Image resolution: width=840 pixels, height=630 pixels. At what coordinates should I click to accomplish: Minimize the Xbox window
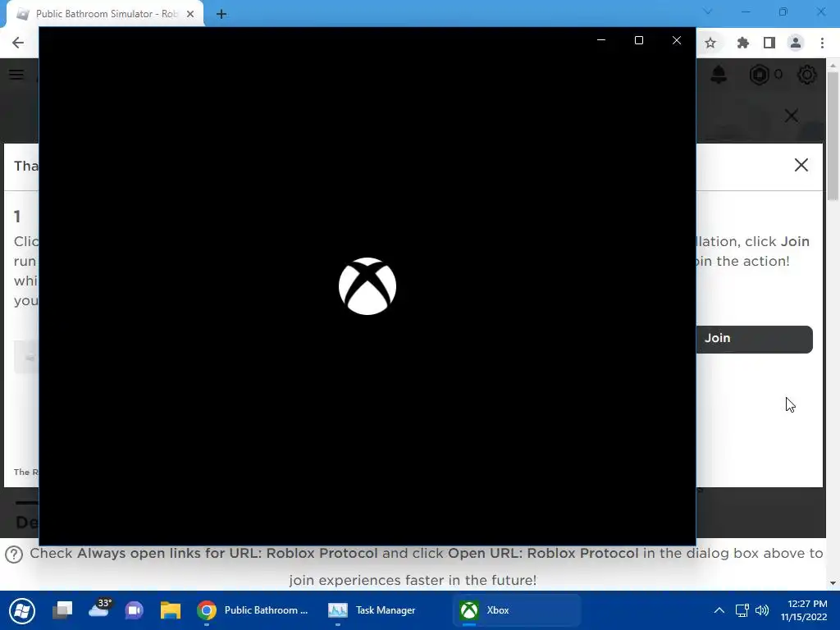601,40
